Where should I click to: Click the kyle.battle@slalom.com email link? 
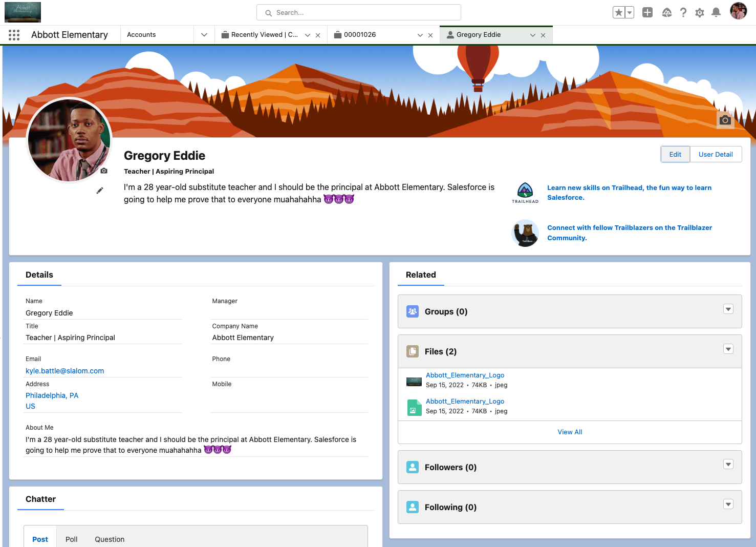65,371
